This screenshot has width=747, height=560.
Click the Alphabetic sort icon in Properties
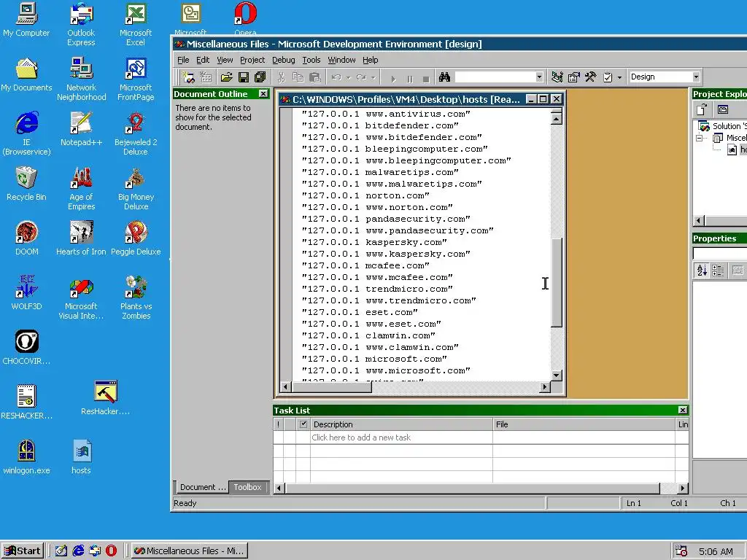[x=702, y=271]
